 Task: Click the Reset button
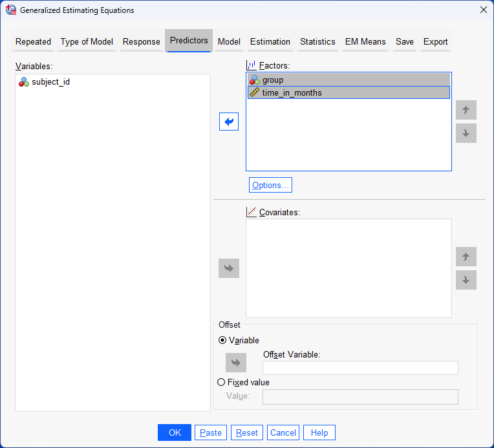click(x=247, y=432)
